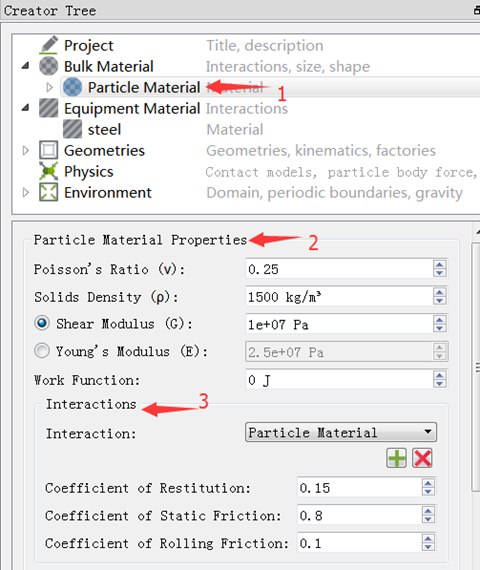
Task: Decrease Solids Density with down arrow
Action: 440,301
